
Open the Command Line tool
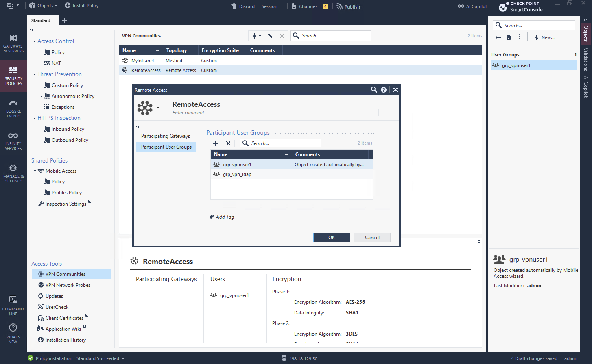point(13,305)
